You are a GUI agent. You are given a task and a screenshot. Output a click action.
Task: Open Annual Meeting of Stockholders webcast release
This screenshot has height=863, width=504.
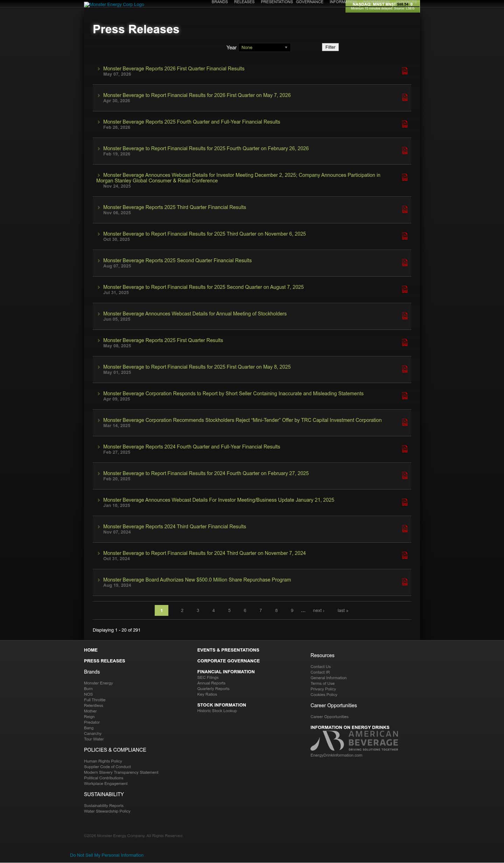click(x=195, y=314)
